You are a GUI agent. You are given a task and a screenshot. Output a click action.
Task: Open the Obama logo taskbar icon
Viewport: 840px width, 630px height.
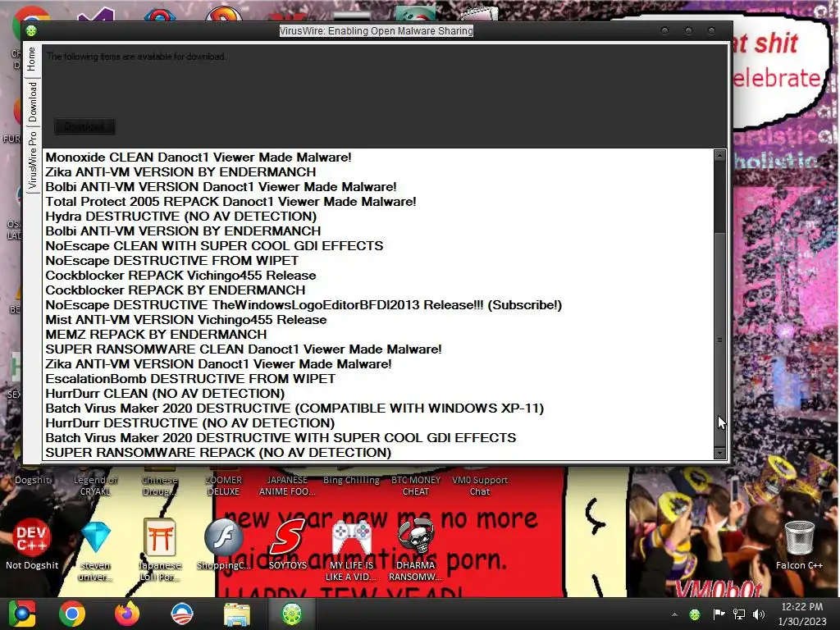182,614
